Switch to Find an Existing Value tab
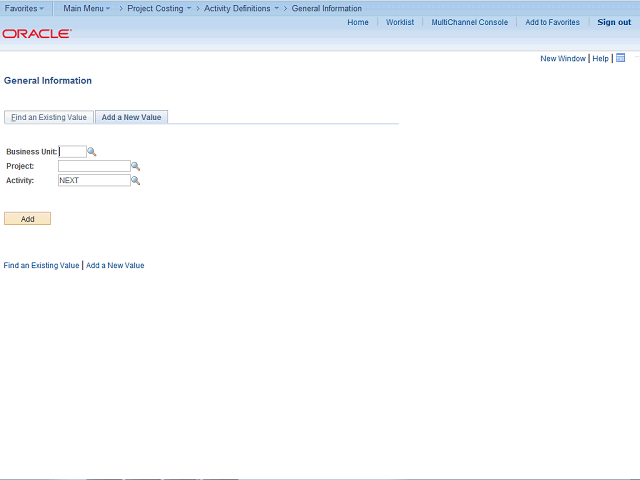This screenshot has width=640, height=480. click(x=49, y=117)
